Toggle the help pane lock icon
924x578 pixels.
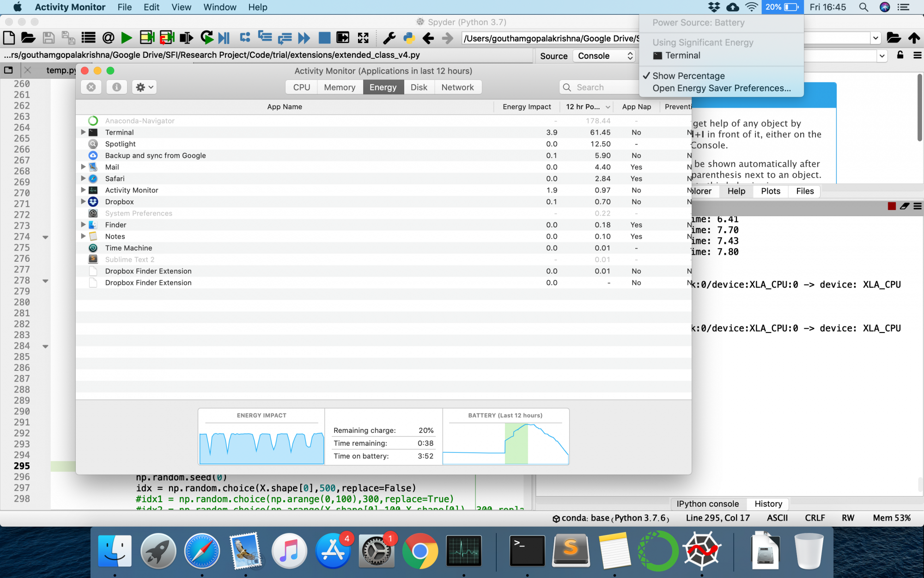click(900, 55)
